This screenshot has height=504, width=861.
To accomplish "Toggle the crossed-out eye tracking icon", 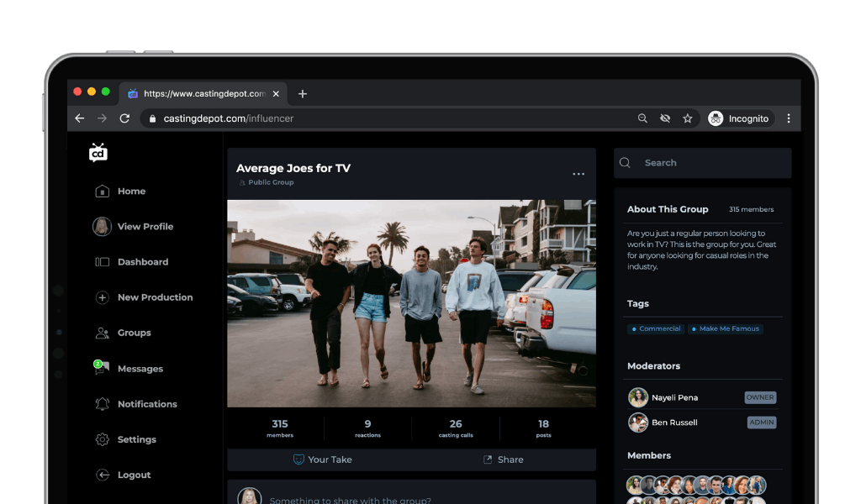I will pos(665,119).
